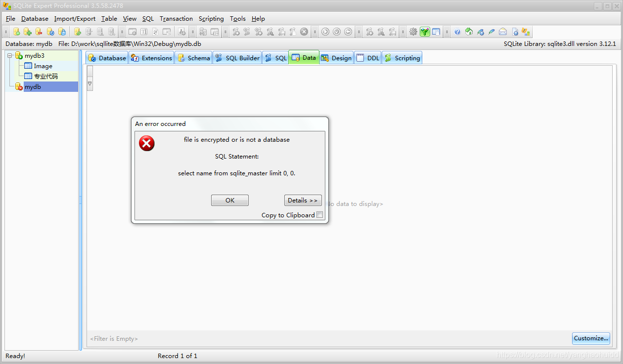Switch to the Scripting tab
623x364 pixels.
pos(402,58)
